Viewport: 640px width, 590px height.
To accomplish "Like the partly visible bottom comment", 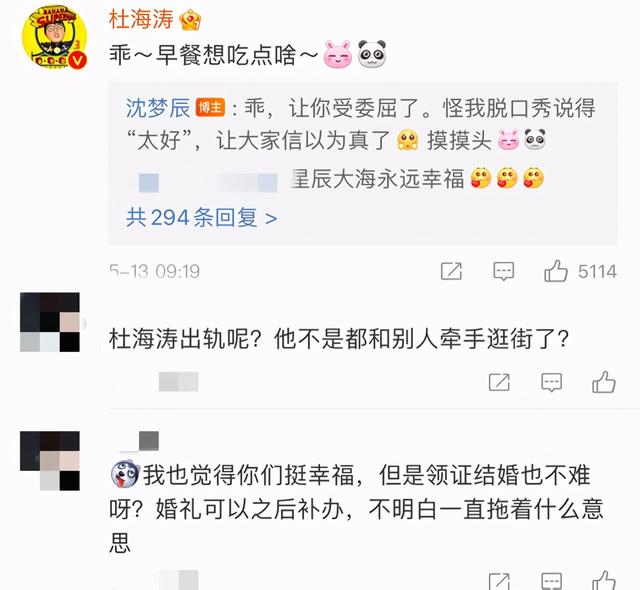I will (x=604, y=580).
